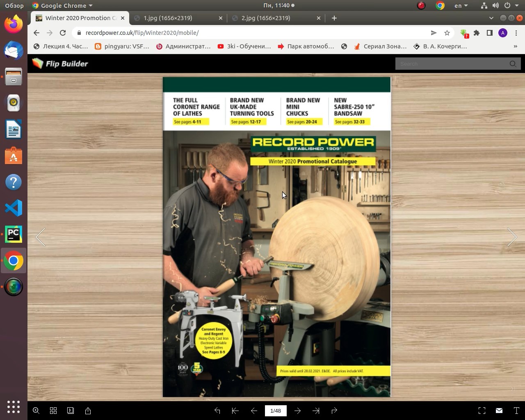This screenshot has width=525, height=420.
Task: Flip to next page with right side arrow
Action: (511, 237)
